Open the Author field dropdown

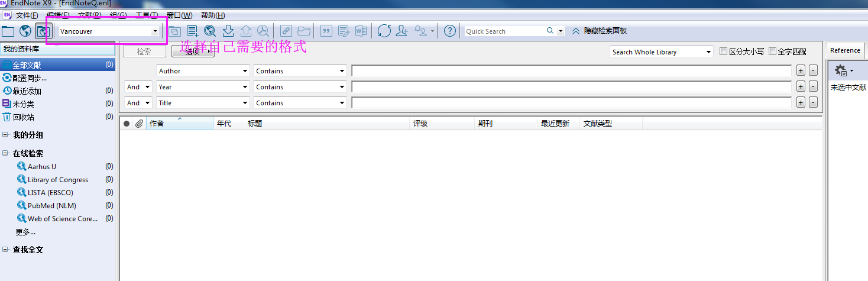[x=203, y=71]
